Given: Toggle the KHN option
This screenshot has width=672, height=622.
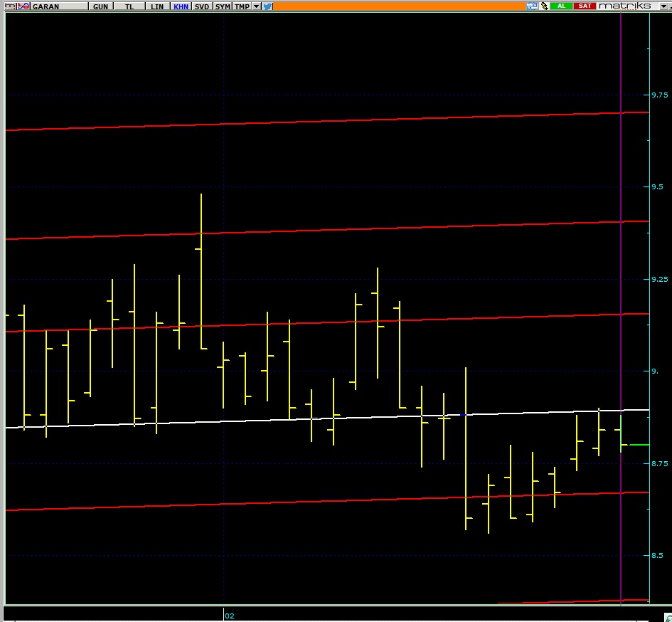Looking at the screenshot, I should tap(181, 6).
